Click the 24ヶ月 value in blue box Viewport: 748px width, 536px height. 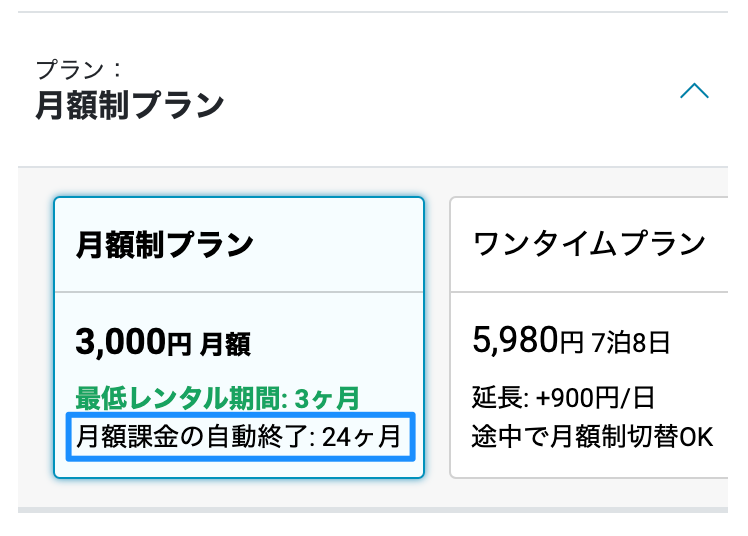pos(361,437)
